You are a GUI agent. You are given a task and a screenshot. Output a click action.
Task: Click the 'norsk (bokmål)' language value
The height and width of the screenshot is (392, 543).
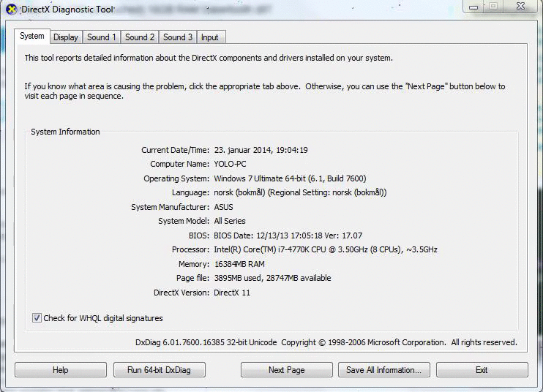point(300,192)
